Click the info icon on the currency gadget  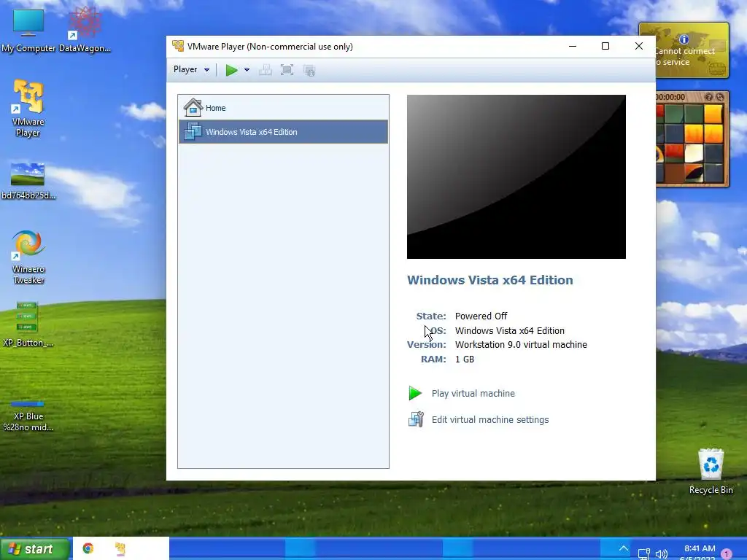point(684,39)
